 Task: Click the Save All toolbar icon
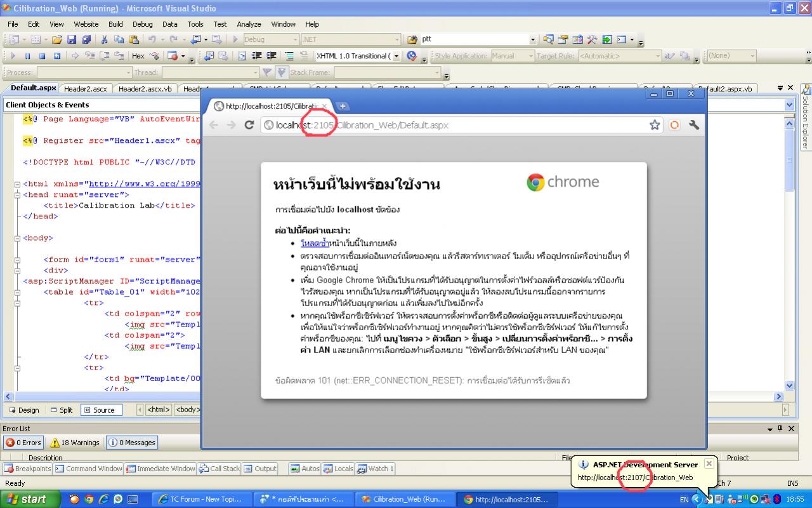coord(86,39)
